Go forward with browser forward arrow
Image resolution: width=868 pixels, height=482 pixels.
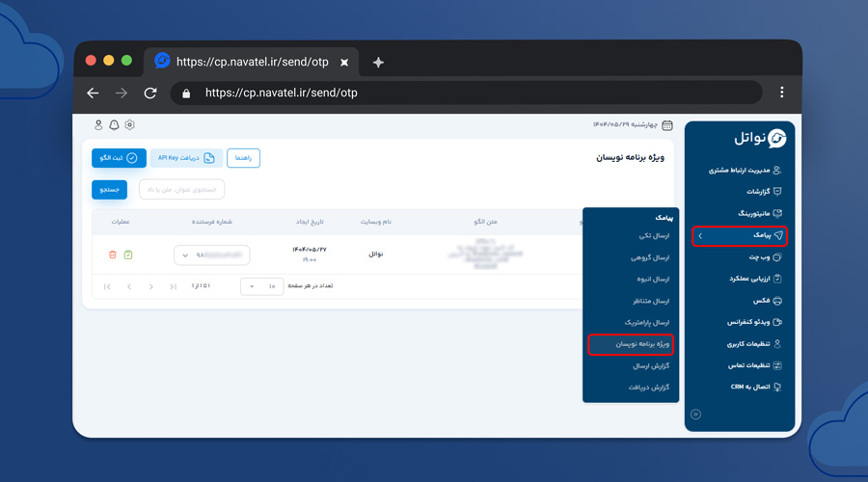122,93
